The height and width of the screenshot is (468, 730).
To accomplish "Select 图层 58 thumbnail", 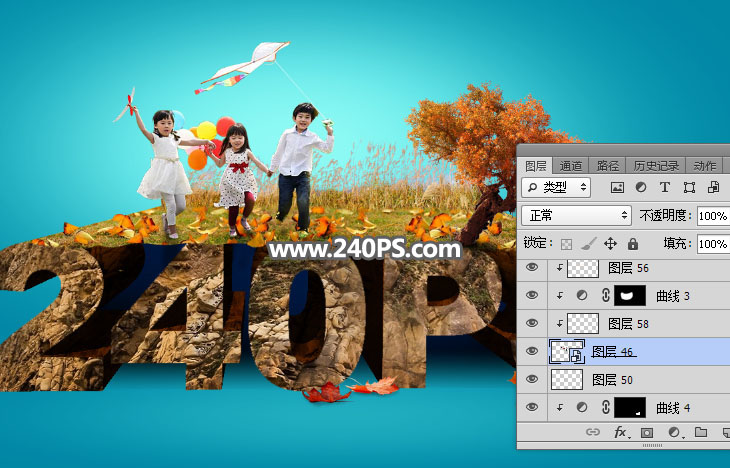I will click(x=583, y=324).
